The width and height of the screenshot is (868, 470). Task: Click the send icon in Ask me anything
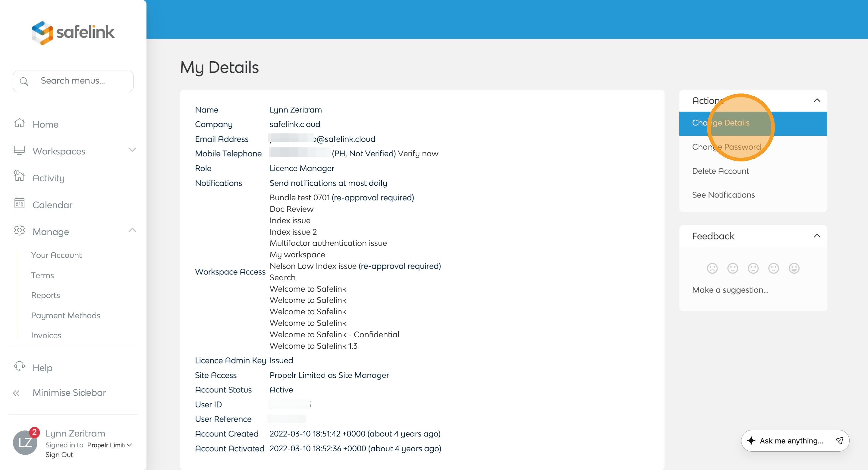[x=839, y=441]
